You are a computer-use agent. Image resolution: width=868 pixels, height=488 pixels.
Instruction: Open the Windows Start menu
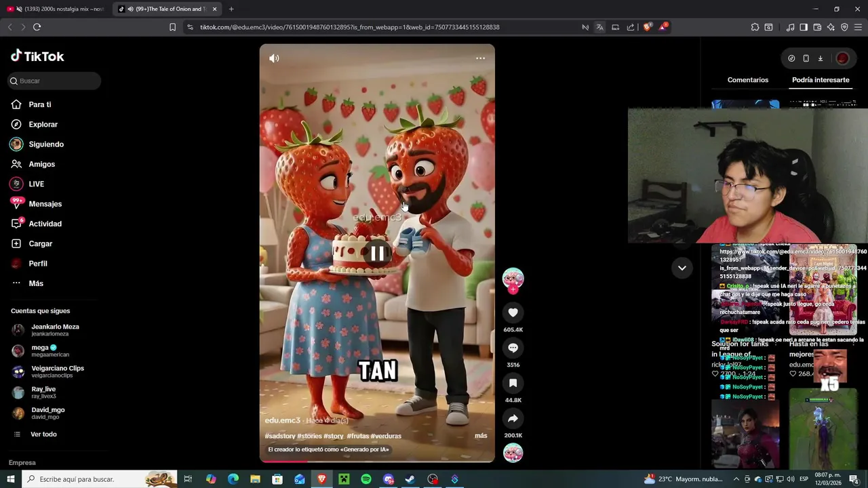(10, 479)
